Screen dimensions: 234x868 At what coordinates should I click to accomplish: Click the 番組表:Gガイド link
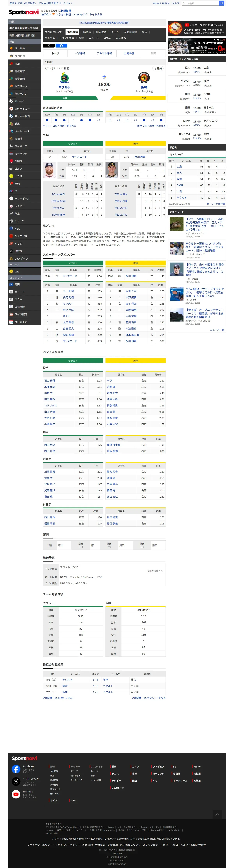point(154,571)
